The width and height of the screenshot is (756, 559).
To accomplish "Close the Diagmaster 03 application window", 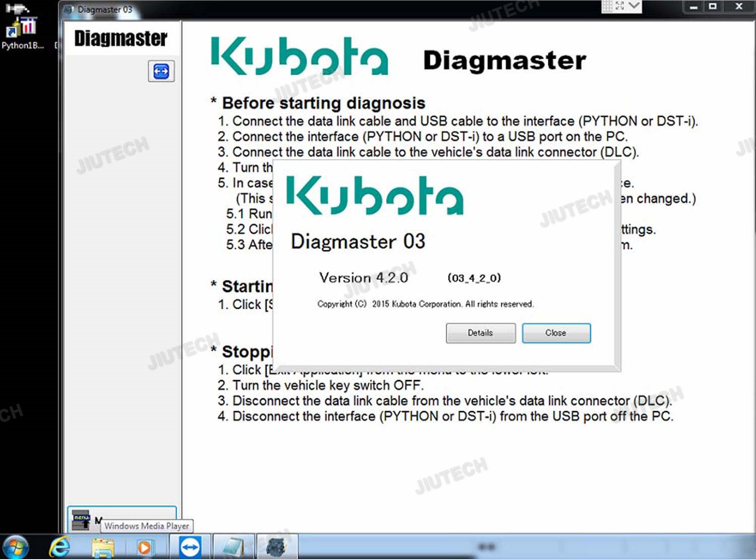I will [x=739, y=7].
